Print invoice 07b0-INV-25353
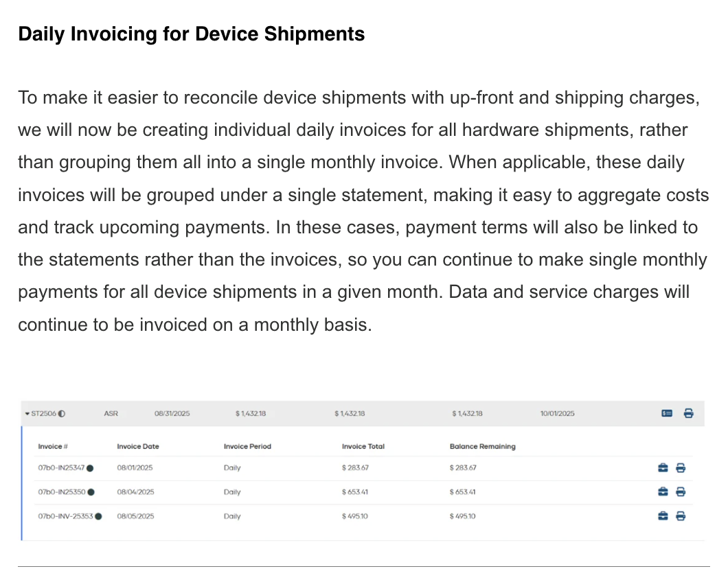Screen dimensions: 728x582 681,516
